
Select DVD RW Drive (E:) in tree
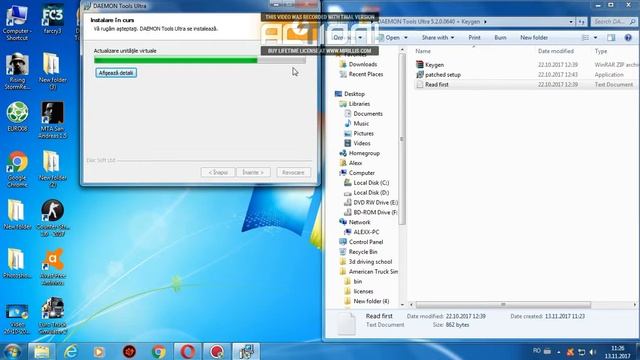(x=375, y=202)
